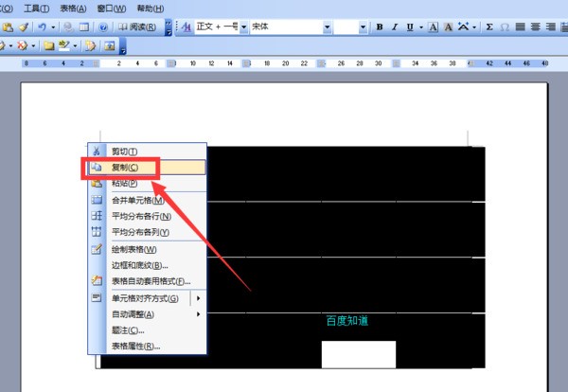Open the 表格(A) menu
The width and height of the screenshot is (568, 392).
point(73,9)
